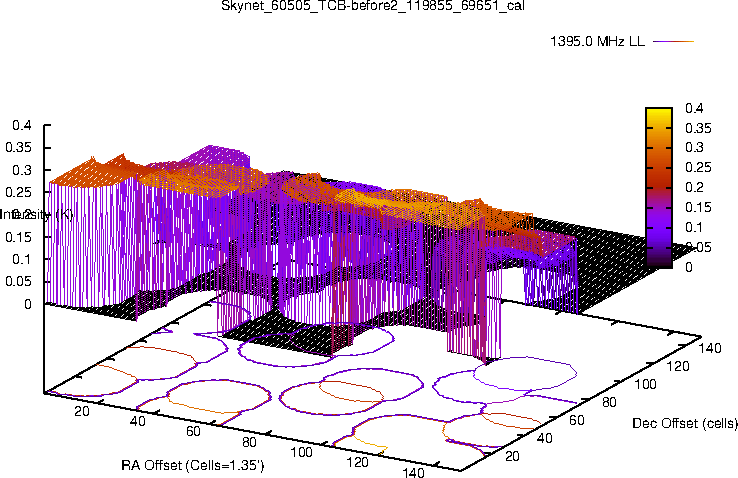Select the color bar label 0.3
738x478 pixels.
[694, 148]
